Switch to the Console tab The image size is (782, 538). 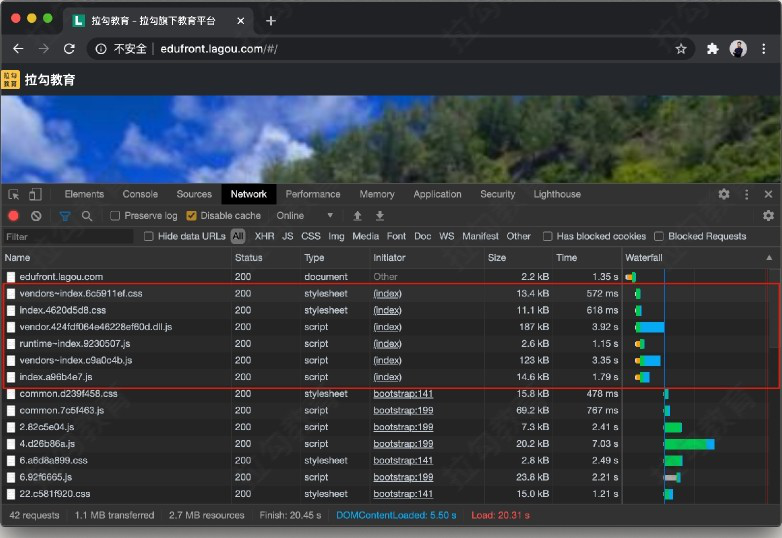pyautogui.click(x=140, y=194)
